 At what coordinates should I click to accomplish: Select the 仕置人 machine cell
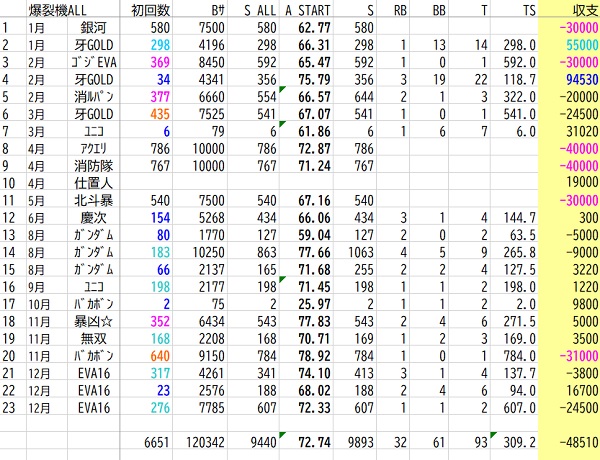coord(93,183)
